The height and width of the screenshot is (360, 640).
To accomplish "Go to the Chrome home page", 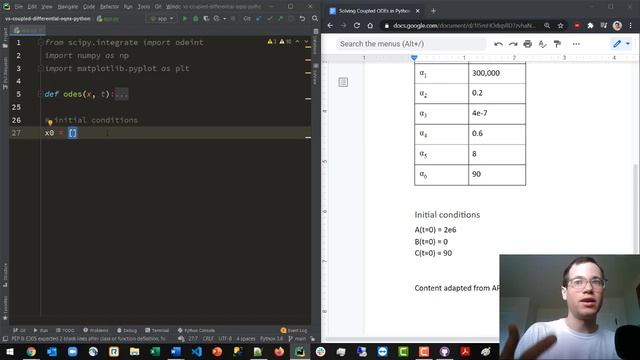I will (x=370, y=25).
